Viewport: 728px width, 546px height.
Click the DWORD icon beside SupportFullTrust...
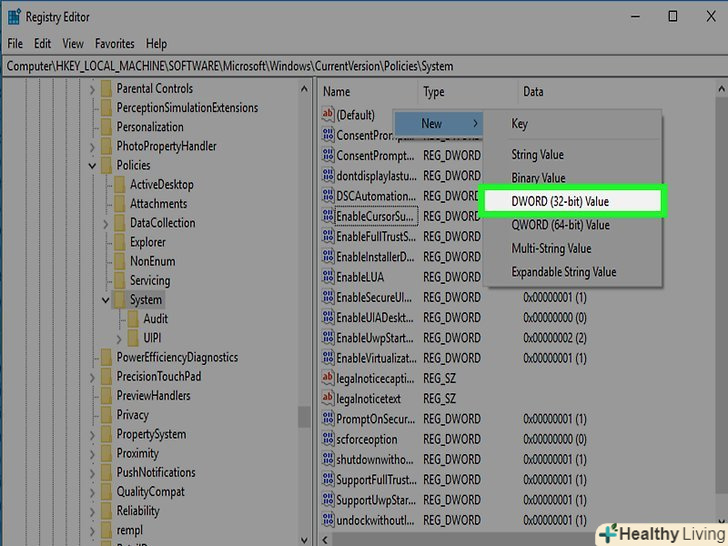(328, 480)
